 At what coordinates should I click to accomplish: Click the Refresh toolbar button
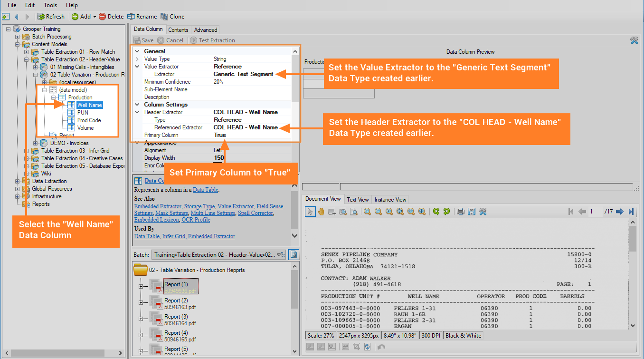pyautogui.click(x=51, y=17)
